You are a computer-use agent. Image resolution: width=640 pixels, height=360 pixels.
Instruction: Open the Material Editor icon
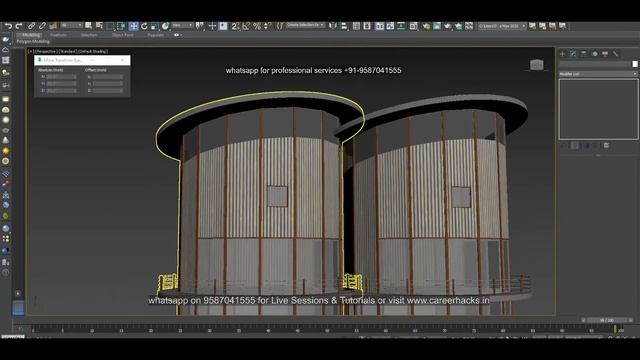click(x=413, y=26)
